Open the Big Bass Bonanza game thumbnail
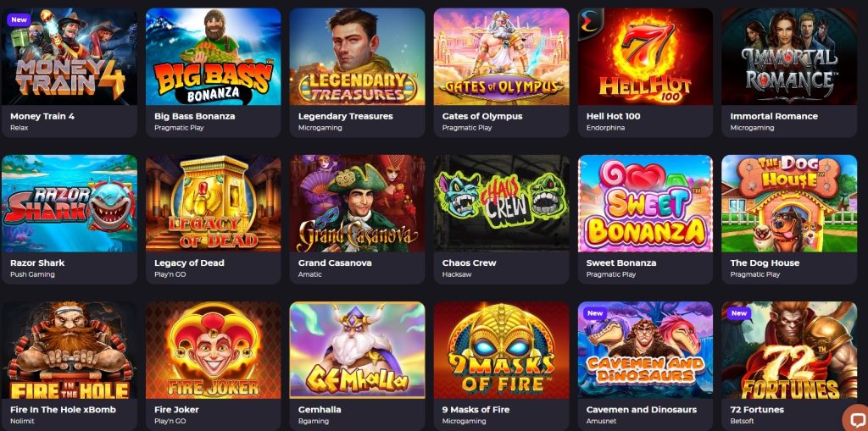The height and width of the screenshot is (431, 868). (x=213, y=57)
